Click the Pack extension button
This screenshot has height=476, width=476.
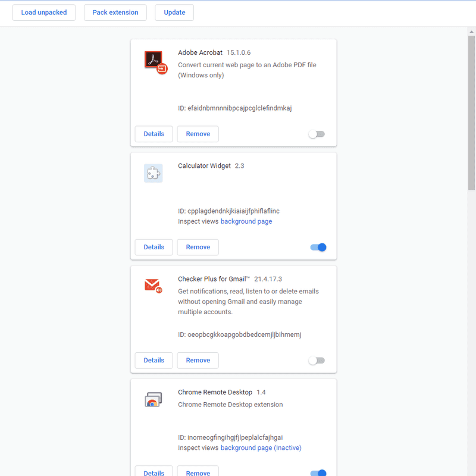click(115, 12)
